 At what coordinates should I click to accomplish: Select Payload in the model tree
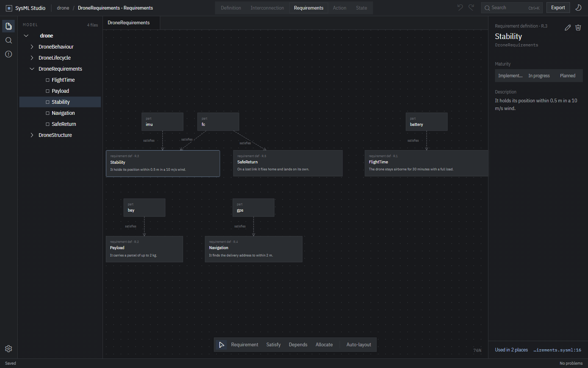pos(60,91)
